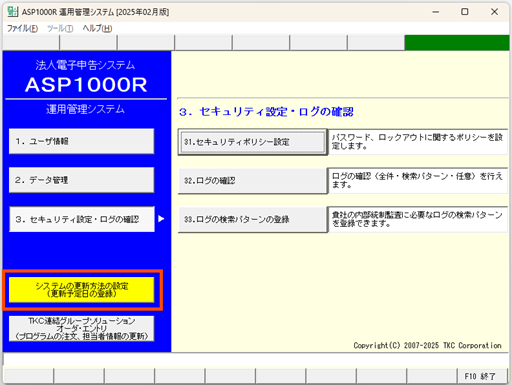512x385 pixels.
Task: Click description text パスワード、ロックアウトに関するポリシー
Action: [x=417, y=142]
